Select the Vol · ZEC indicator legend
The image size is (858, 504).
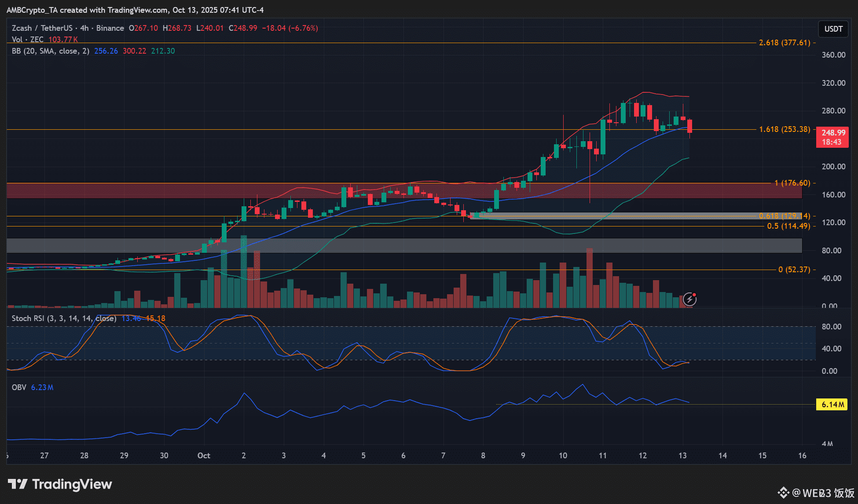(x=27, y=40)
